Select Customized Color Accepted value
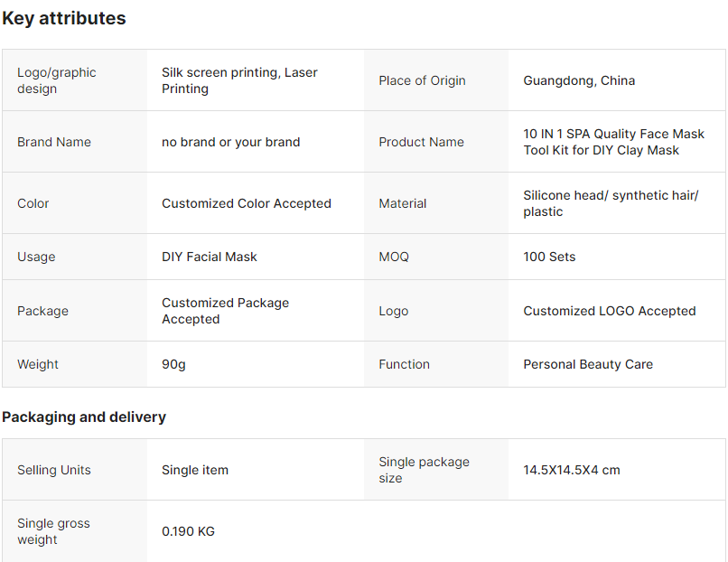Screen dimensions: 728x562 click(x=246, y=203)
